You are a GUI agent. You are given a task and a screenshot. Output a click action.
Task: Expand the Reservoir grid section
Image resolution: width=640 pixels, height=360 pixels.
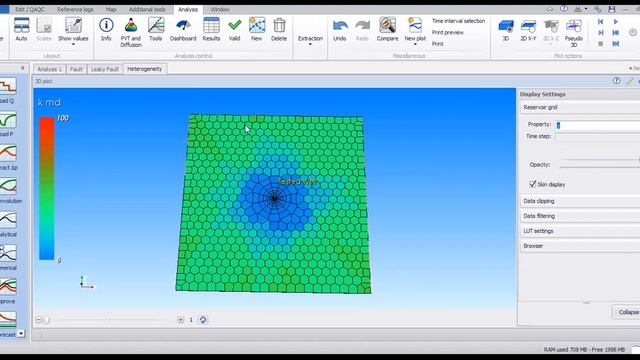click(580, 107)
